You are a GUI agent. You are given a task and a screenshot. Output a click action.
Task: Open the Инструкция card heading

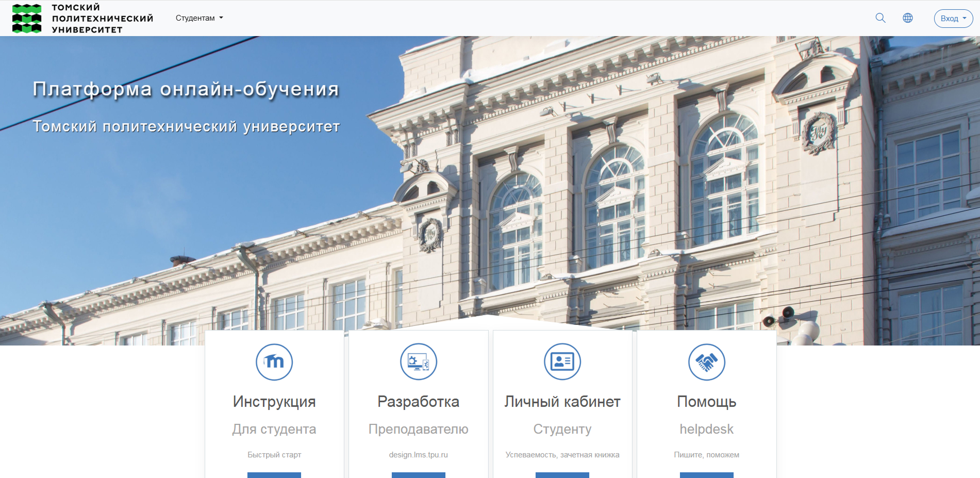(x=274, y=402)
